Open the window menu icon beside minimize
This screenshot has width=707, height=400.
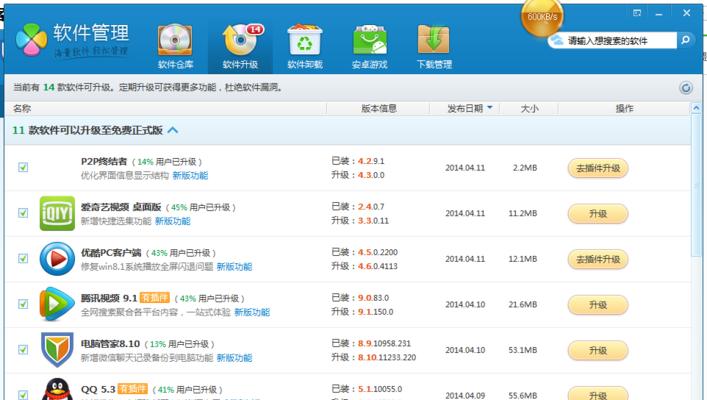pos(637,13)
